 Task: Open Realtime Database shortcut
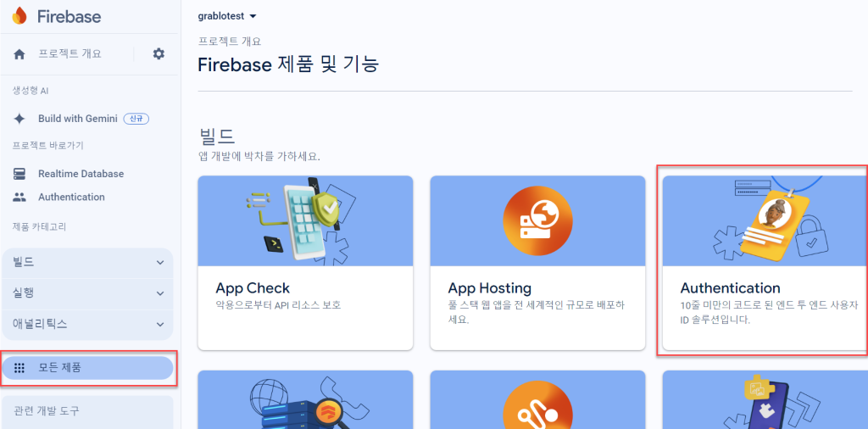pos(81,174)
